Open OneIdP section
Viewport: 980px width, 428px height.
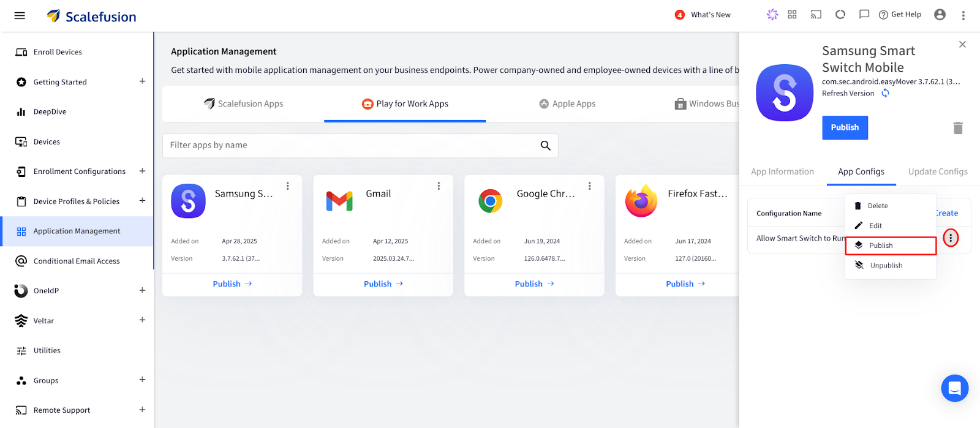[46, 291]
